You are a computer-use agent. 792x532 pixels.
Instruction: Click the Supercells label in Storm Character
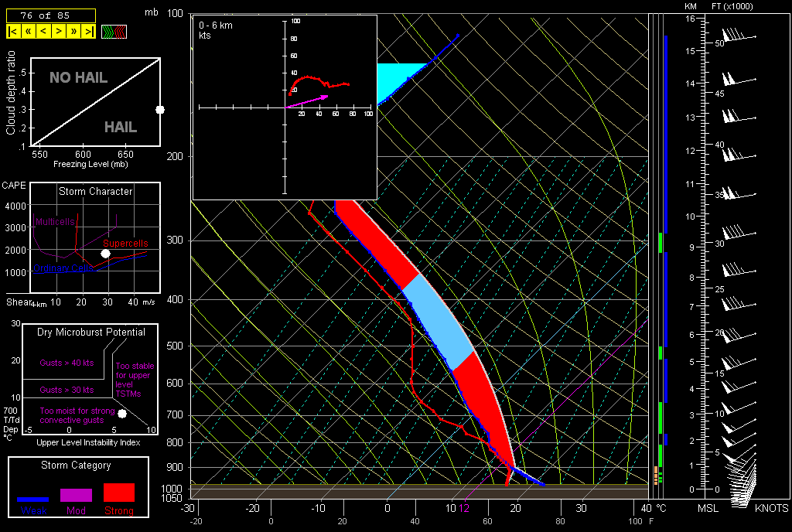tap(125, 244)
